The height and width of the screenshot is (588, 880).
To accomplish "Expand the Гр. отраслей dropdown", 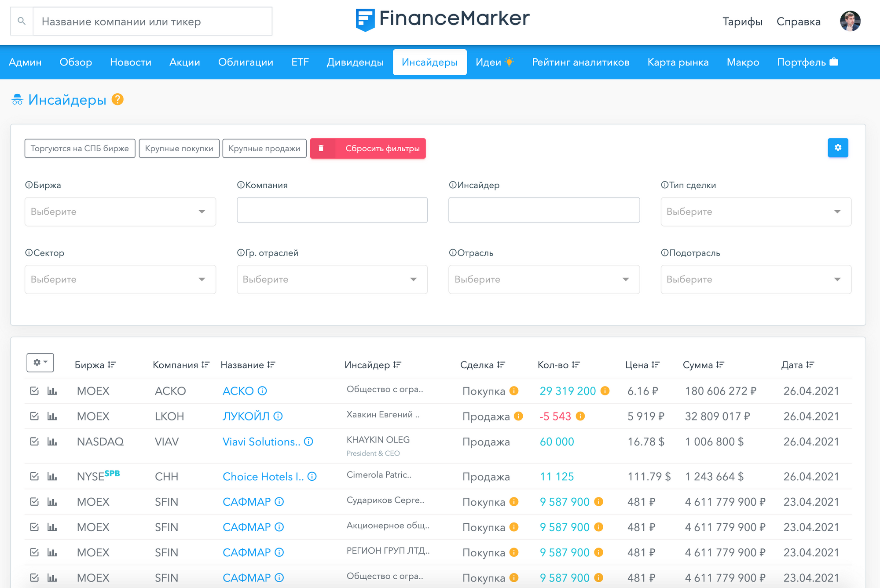I will [x=332, y=279].
